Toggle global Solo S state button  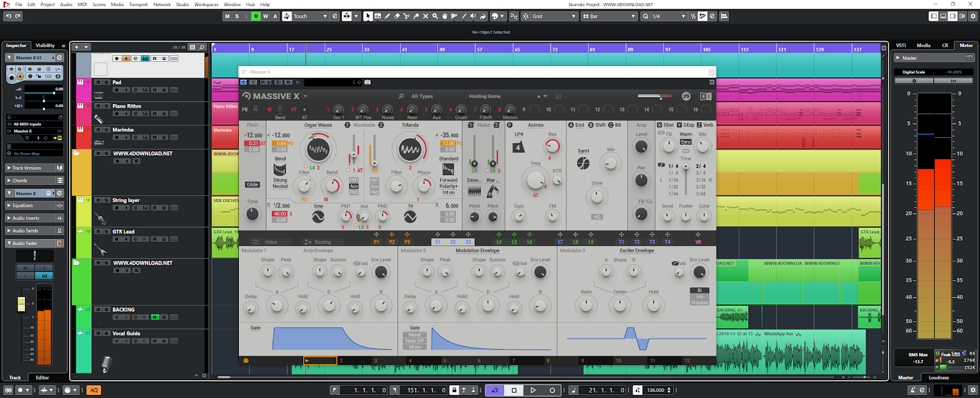click(x=237, y=17)
